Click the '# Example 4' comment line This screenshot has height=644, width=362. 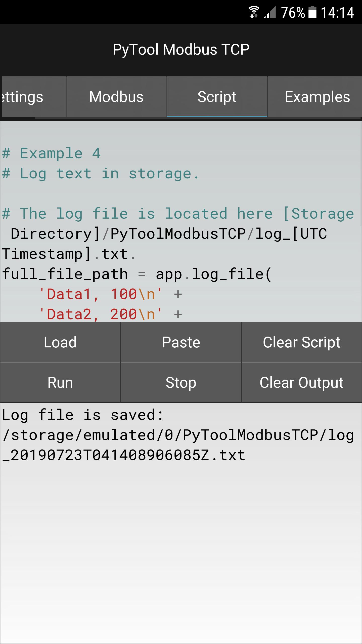click(x=52, y=153)
